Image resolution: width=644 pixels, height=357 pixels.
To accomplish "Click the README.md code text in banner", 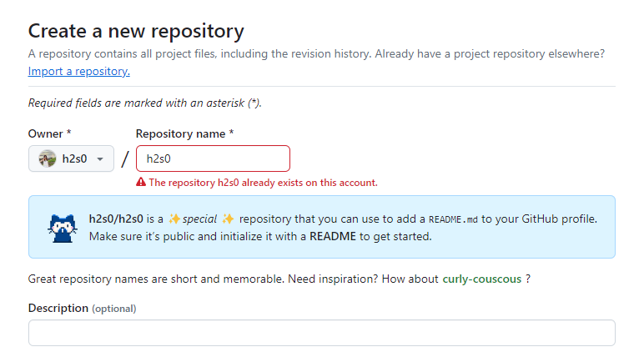I will point(453,219).
